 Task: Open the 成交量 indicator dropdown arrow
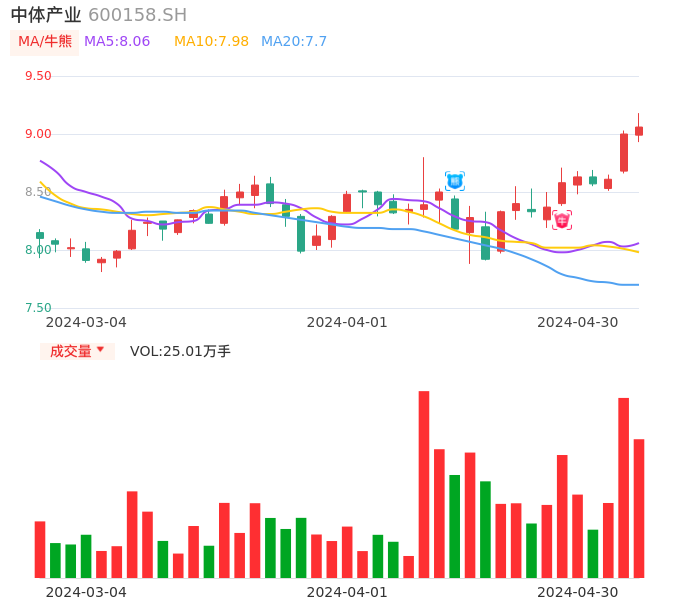tap(100, 350)
